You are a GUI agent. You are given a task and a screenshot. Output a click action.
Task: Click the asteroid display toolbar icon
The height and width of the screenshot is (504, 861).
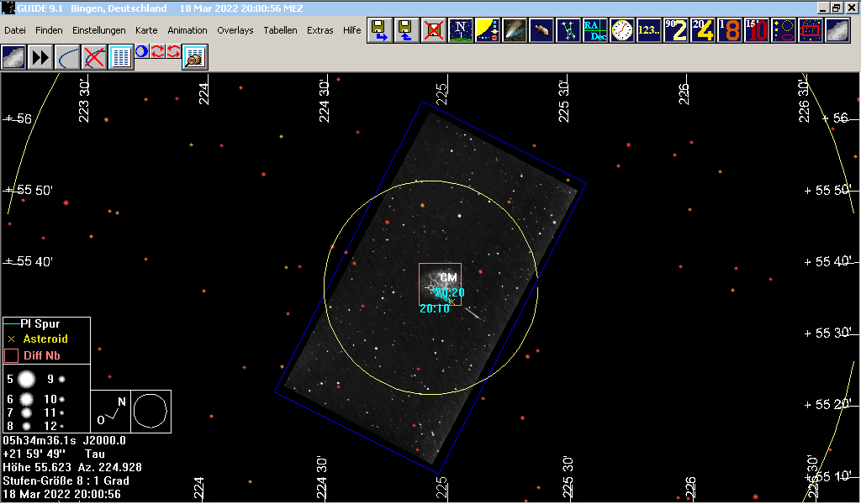click(543, 31)
